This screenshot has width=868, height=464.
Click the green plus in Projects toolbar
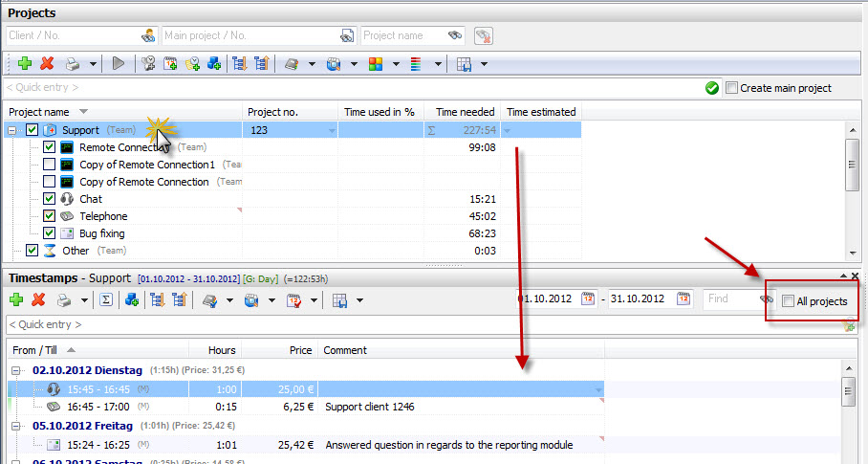point(24,64)
